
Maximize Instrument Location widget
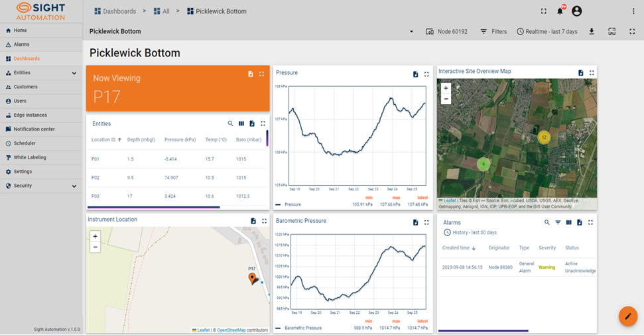(264, 221)
